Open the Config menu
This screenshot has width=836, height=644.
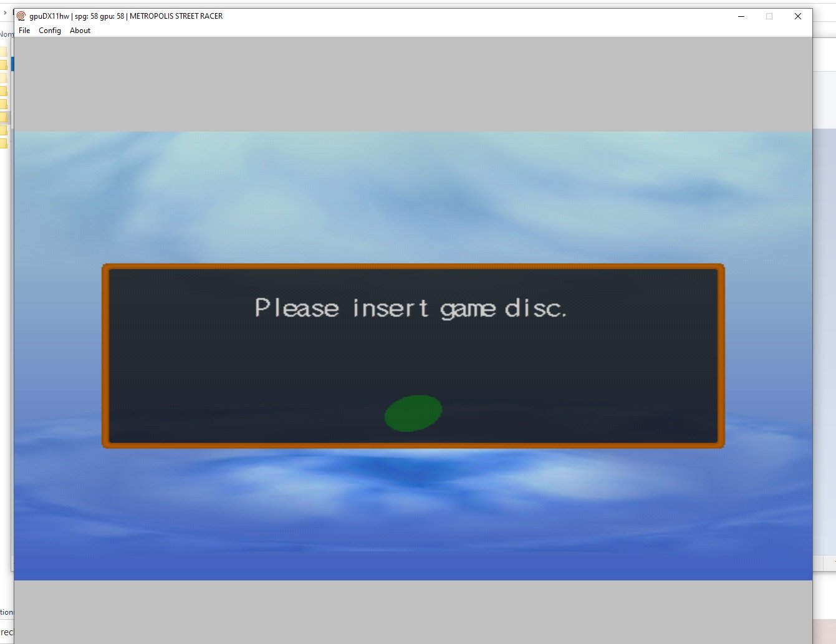[x=50, y=31]
